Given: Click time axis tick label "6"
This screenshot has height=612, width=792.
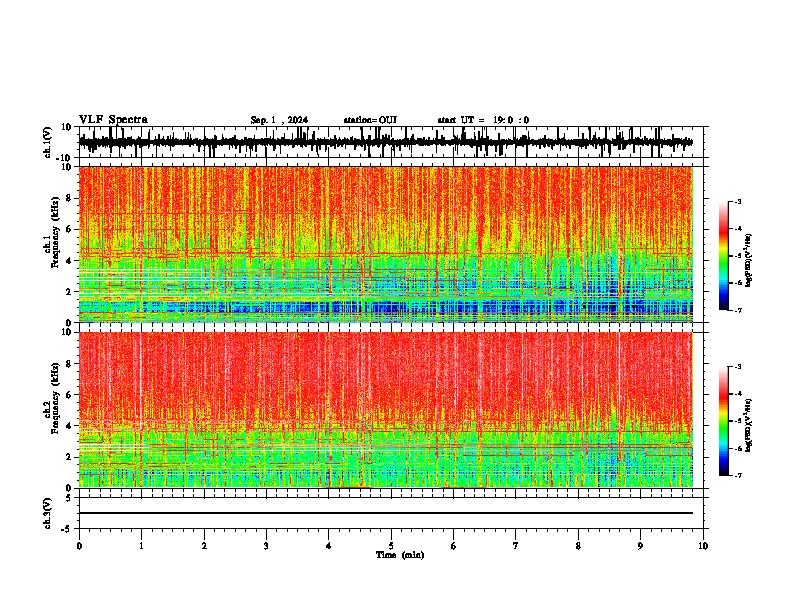Looking at the screenshot, I should pyautogui.click(x=454, y=546).
